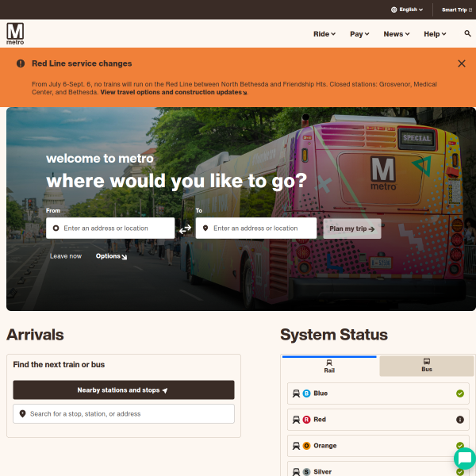Click the Metro logo in the header

(15, 33)
